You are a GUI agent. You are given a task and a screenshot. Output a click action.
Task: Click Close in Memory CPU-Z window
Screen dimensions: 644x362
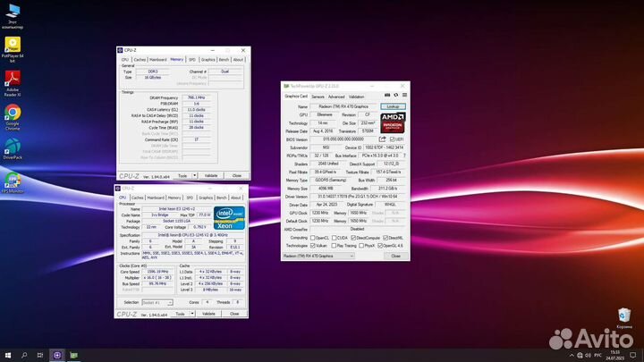click(237, 175)
